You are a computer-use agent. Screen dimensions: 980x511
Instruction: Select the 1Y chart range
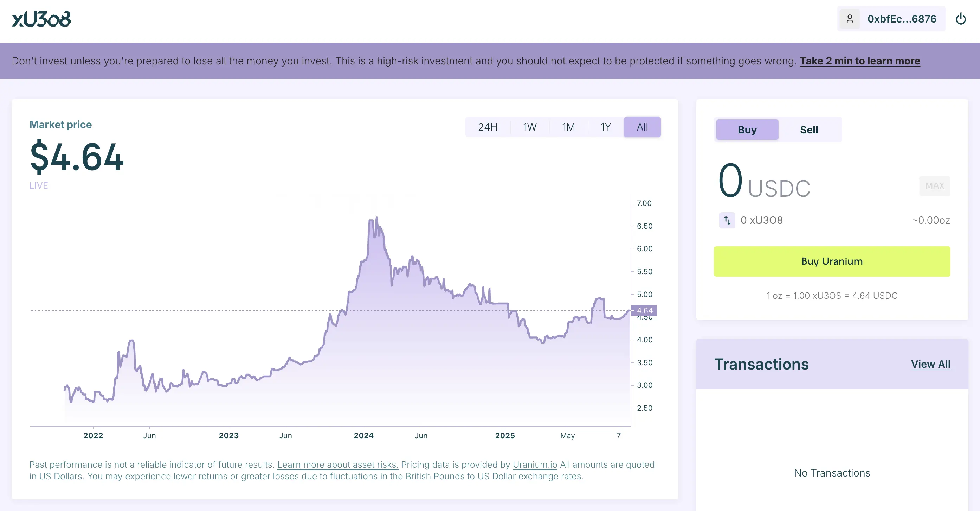coord(606,127)
